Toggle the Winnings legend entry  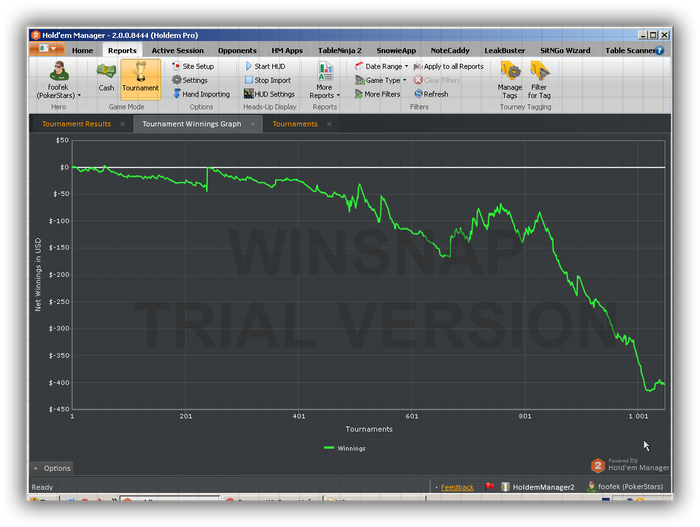pyautogui.click(x=345, y=448)
